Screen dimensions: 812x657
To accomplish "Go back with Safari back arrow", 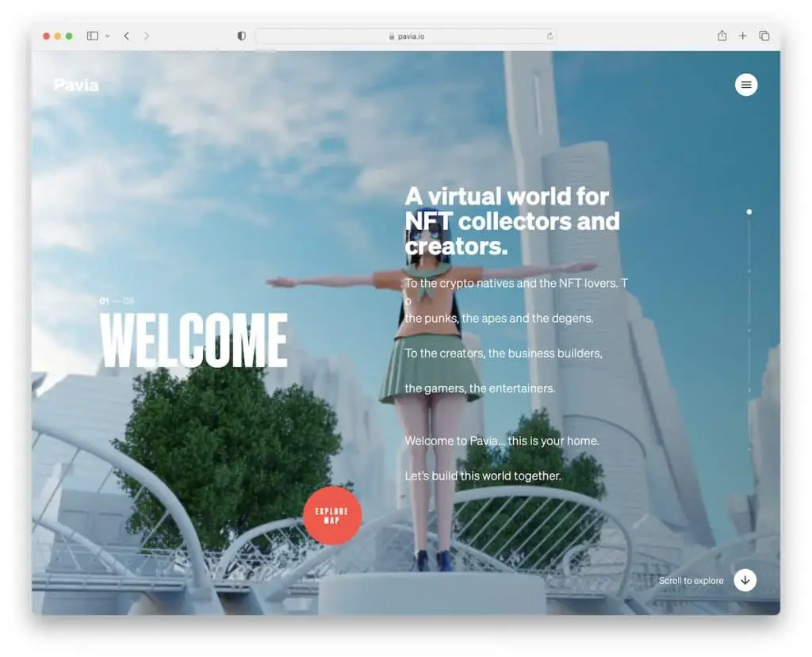I will tap(126, 36).
